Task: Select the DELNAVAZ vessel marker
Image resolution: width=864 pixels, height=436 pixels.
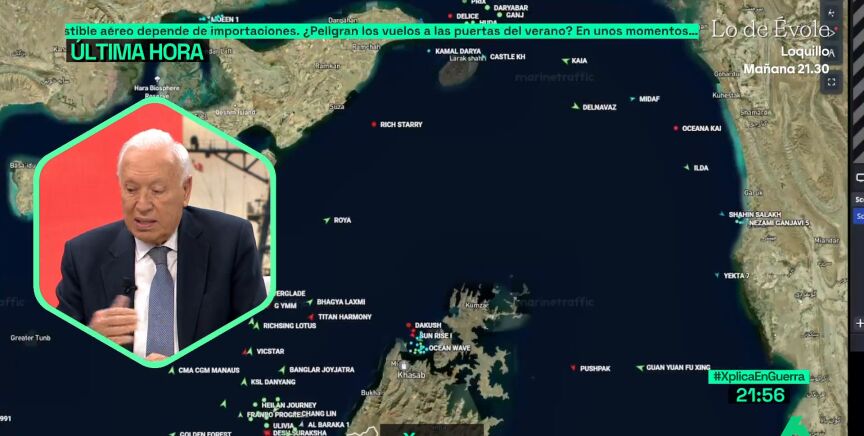Action: pos(575,106)
